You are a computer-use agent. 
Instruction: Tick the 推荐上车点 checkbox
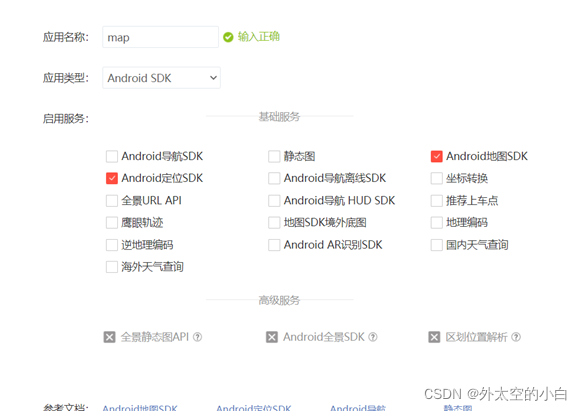point(436,201)
